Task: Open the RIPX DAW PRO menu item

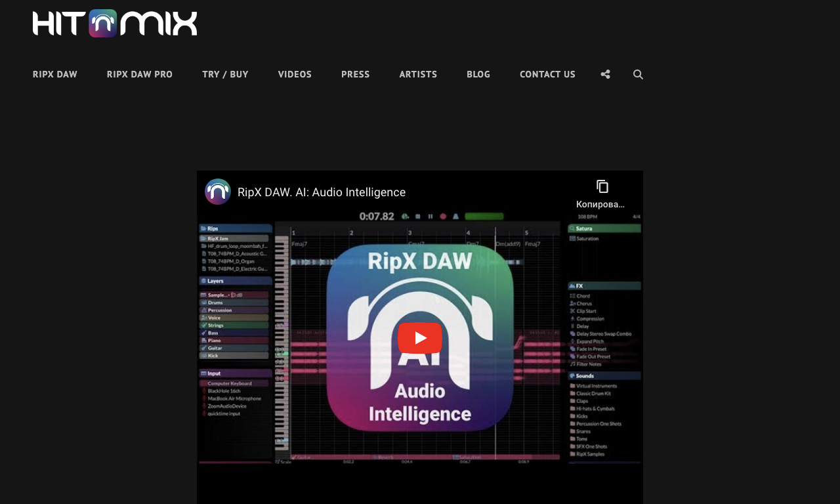Action: (140, 74)
